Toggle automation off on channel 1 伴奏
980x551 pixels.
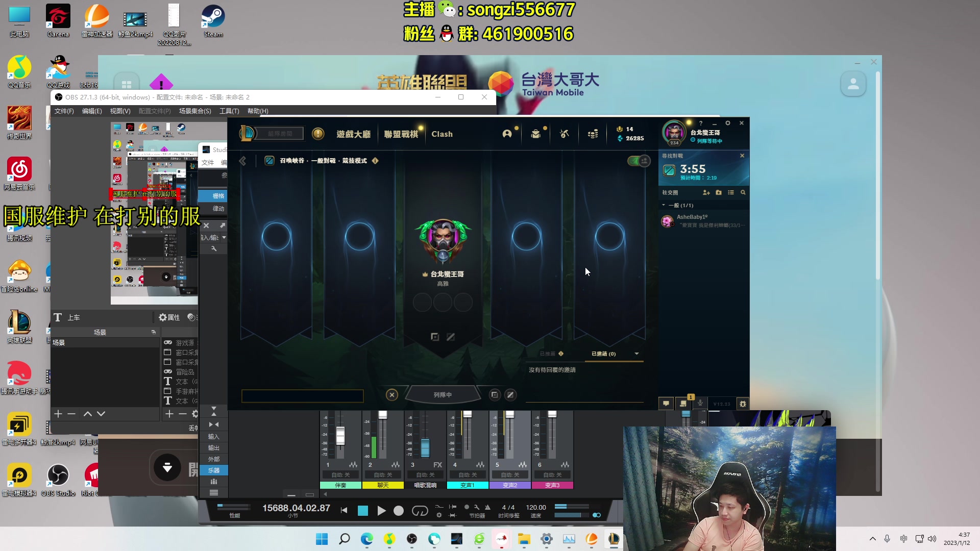[x=340, y=475]
